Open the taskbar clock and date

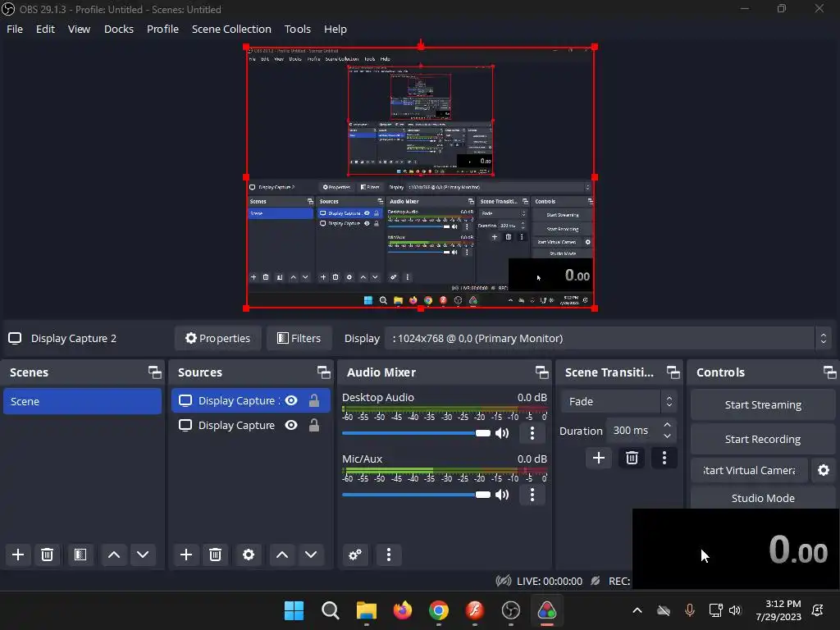pyautogui.click(x=778, y=610)
